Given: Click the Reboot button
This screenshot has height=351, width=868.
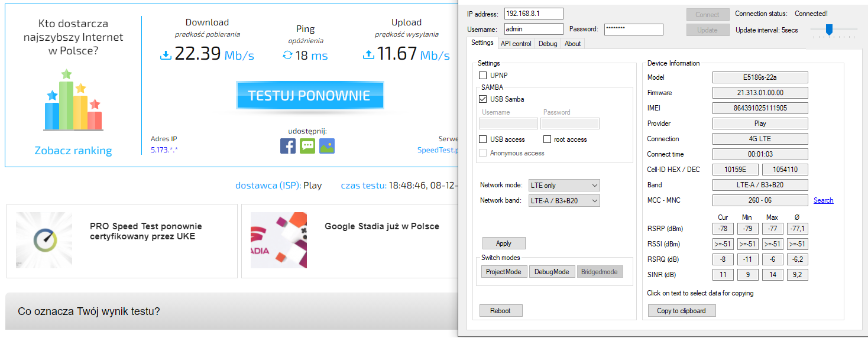Looking at the screenshot, I should [x=500, y=311].
